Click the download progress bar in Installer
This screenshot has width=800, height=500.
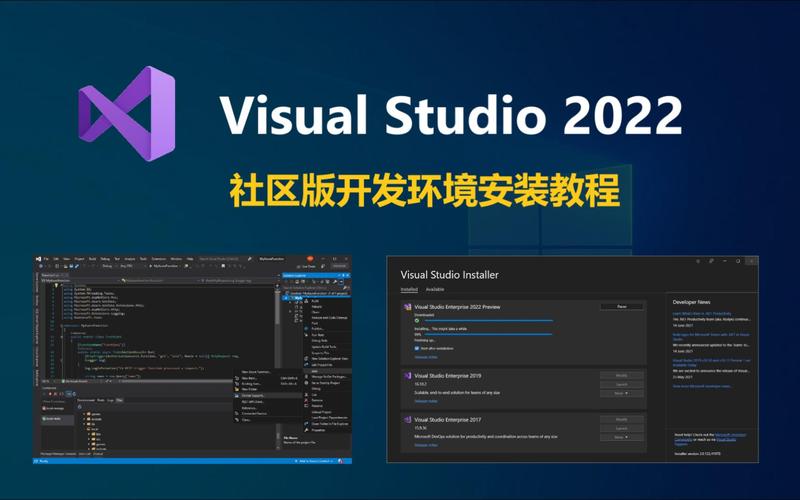tap(489, 320)
